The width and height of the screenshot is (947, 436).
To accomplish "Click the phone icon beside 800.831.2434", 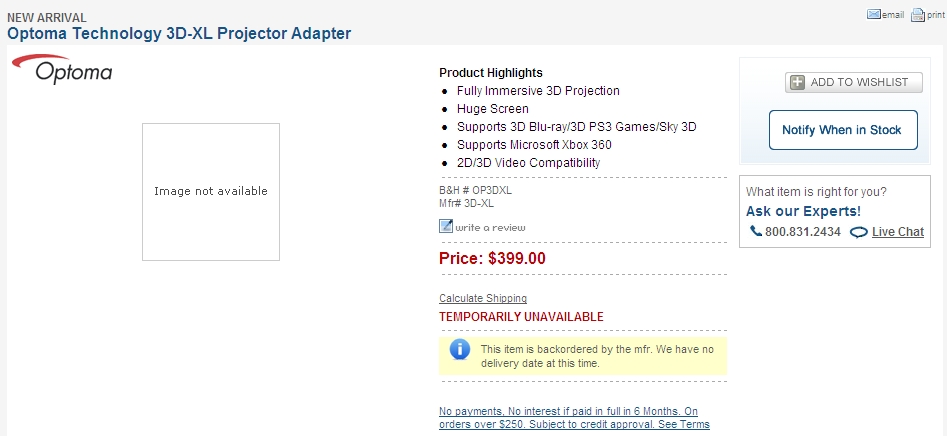I will click(x=756, y=231).
